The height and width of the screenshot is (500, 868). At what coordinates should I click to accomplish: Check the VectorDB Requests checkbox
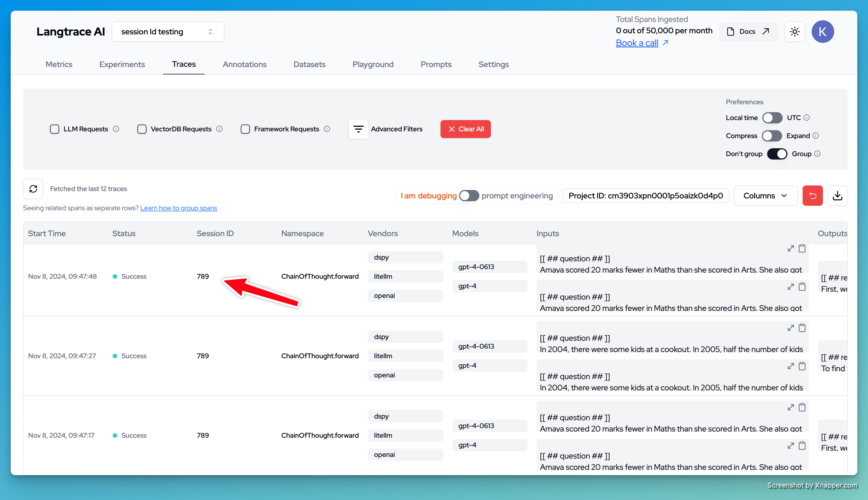coord(142,129)
